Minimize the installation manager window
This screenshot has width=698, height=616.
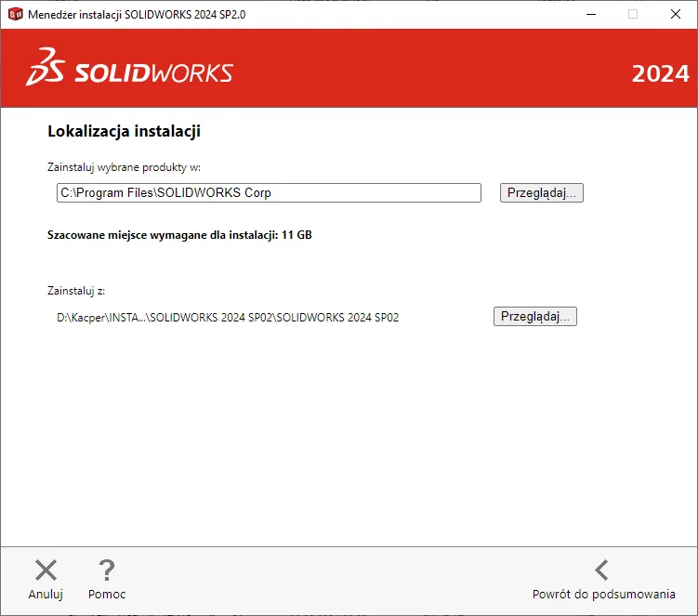[591, 14]
